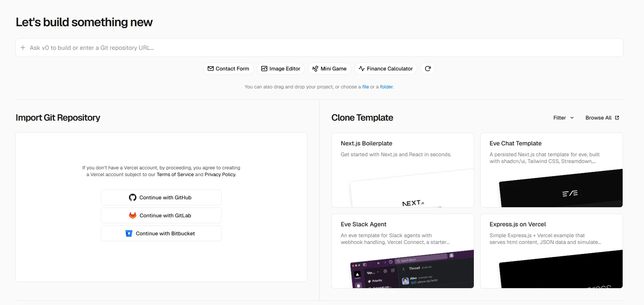Screen dimensions: 644x305
Task: Choose the Image Editor suggestion
Action: [x=281, y=69]
